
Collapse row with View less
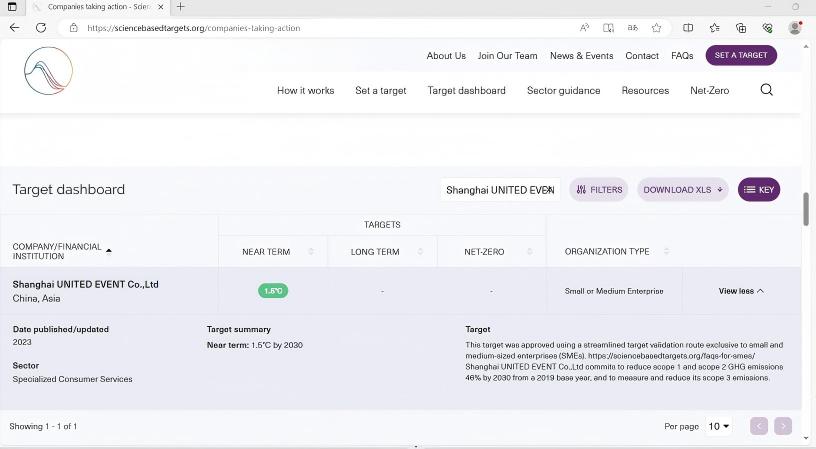click(741, 291)
